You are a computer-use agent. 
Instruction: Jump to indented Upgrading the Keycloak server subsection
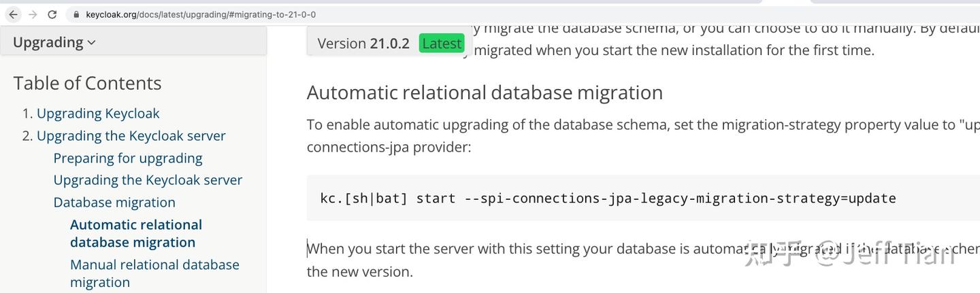coord(148,180)
